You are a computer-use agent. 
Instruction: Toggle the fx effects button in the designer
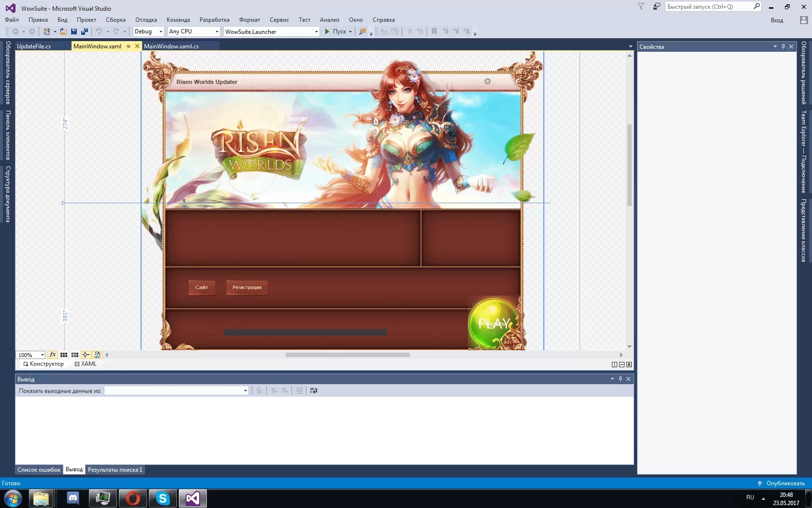coord(53,355)
